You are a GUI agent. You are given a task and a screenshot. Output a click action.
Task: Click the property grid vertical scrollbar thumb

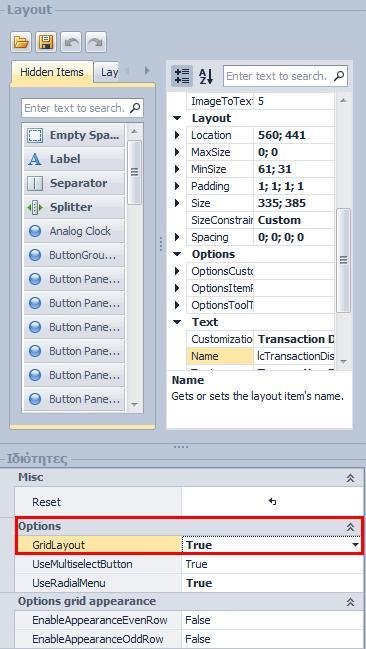tap(343, 260)
